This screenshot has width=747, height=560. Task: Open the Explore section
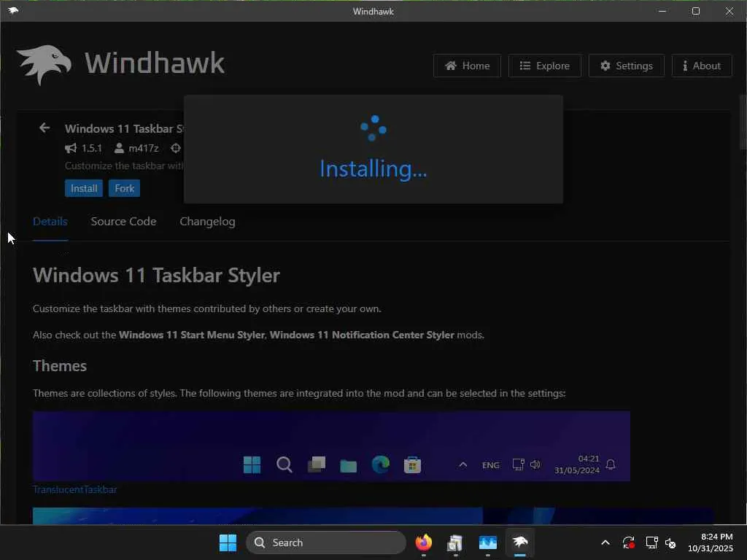[x=544, y=66]
